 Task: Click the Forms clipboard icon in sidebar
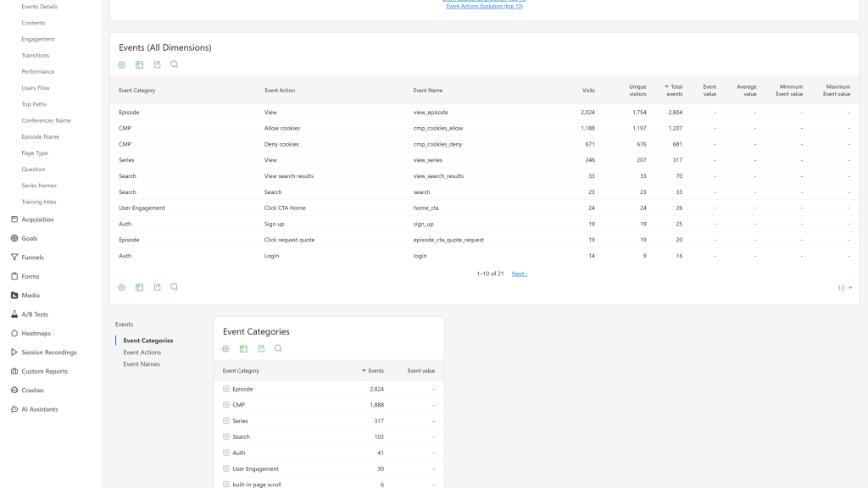coord(14,276)
